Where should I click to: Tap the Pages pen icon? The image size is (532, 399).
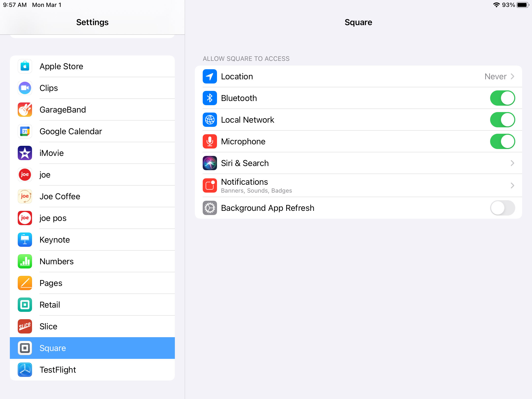pos(25,283)
